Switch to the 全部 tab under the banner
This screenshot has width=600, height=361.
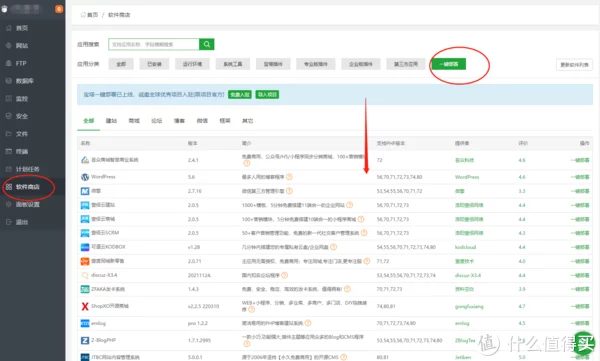(88, 121)
